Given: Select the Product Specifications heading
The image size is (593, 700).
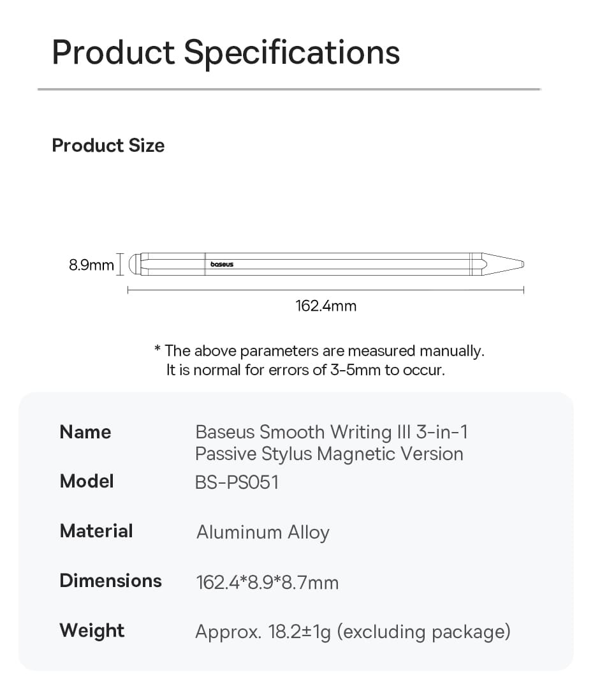Looking at the screenshot, I should click(x=226, y=52).
